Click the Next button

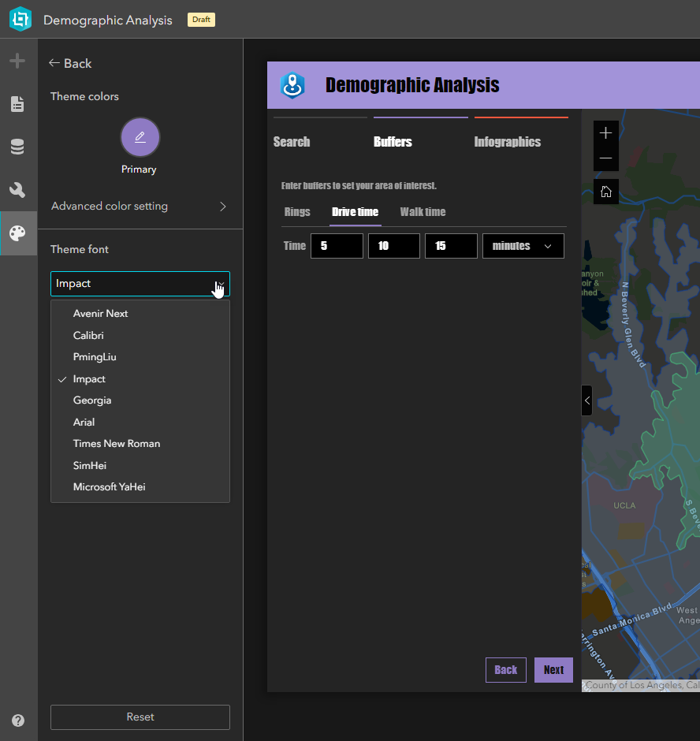coord(553,669)
